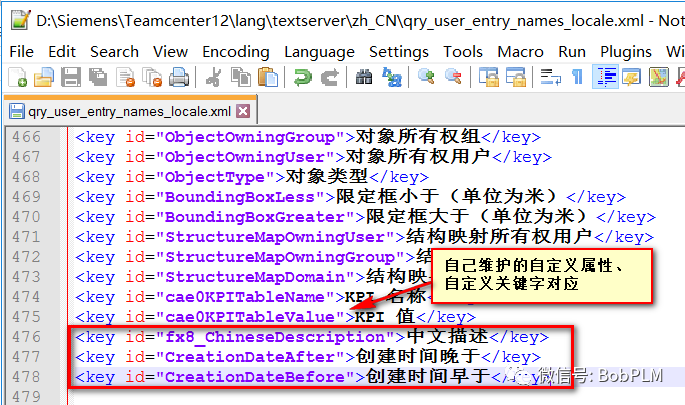Close the qry_user_entry_names_locale.xml tab via its X
The height and width of the screenshot is (405, 685).
click(243, 111)
